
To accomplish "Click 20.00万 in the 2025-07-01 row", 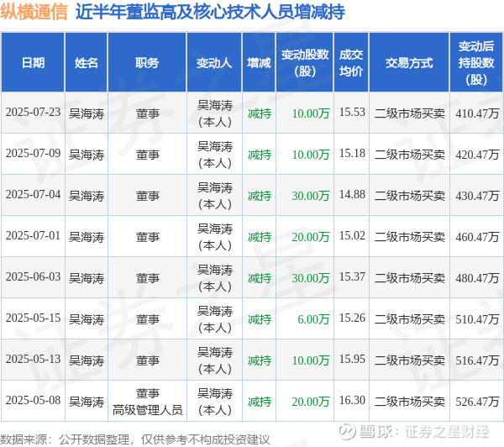I will pos(311,237).
